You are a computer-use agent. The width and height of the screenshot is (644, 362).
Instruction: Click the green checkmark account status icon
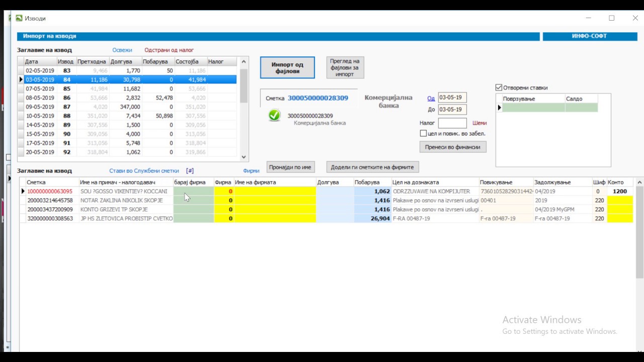274,116
